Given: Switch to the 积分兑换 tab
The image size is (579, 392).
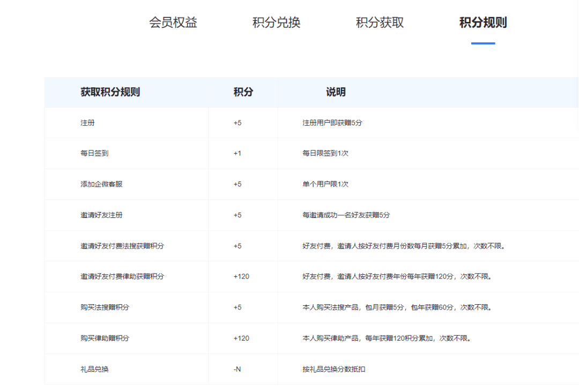Looking at the screenshot, I should coord(276,22).
